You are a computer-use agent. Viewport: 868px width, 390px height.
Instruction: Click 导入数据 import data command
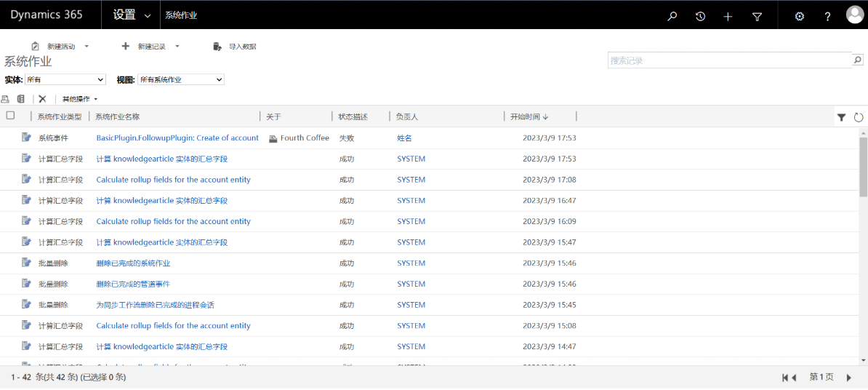point(236,47)
